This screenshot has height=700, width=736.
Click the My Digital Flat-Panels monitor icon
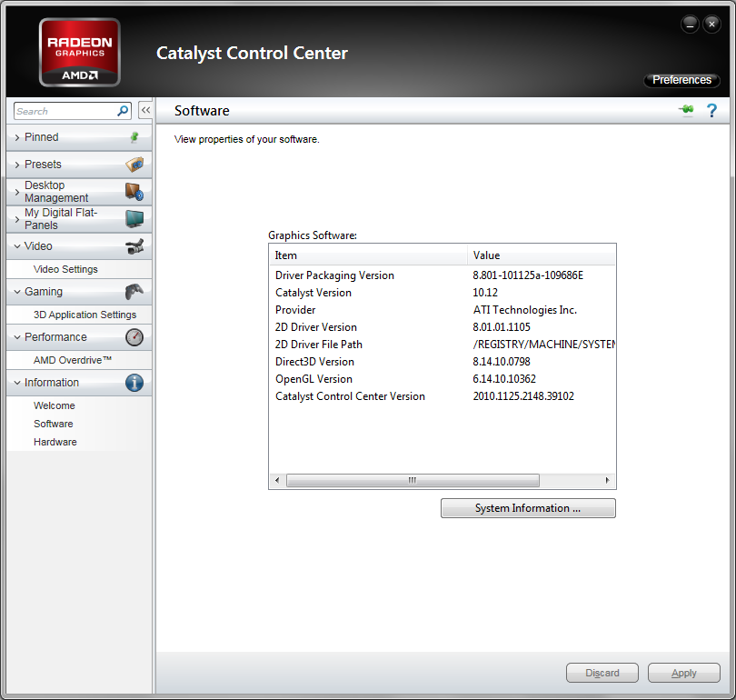[134, 219]
